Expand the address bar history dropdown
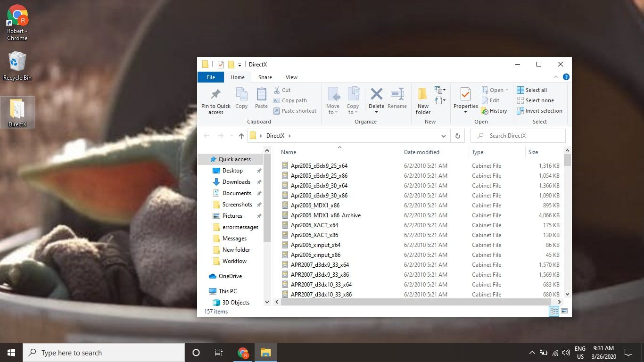The image size is (644, 362). (444, 136)
